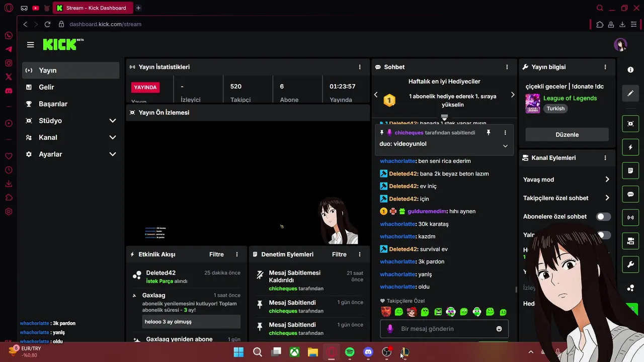Click the Kick logo
Image resolution: width=644 pixels, height=362 pixels.
pos(63,44)
